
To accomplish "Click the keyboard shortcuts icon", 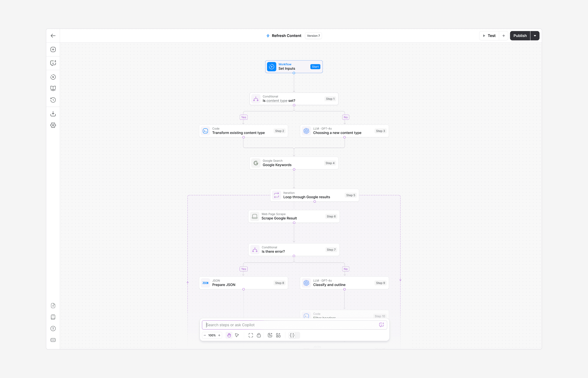I will click(53, 340).
